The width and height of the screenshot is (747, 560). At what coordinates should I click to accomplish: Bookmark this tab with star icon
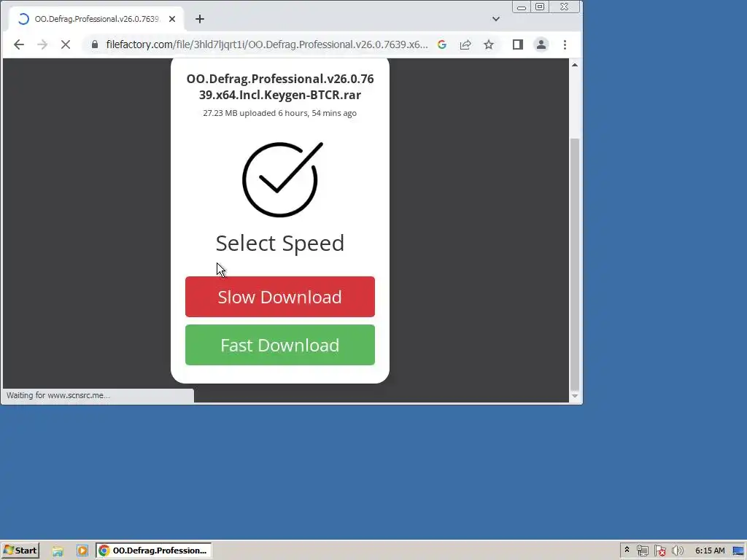(x=489, y=44)
